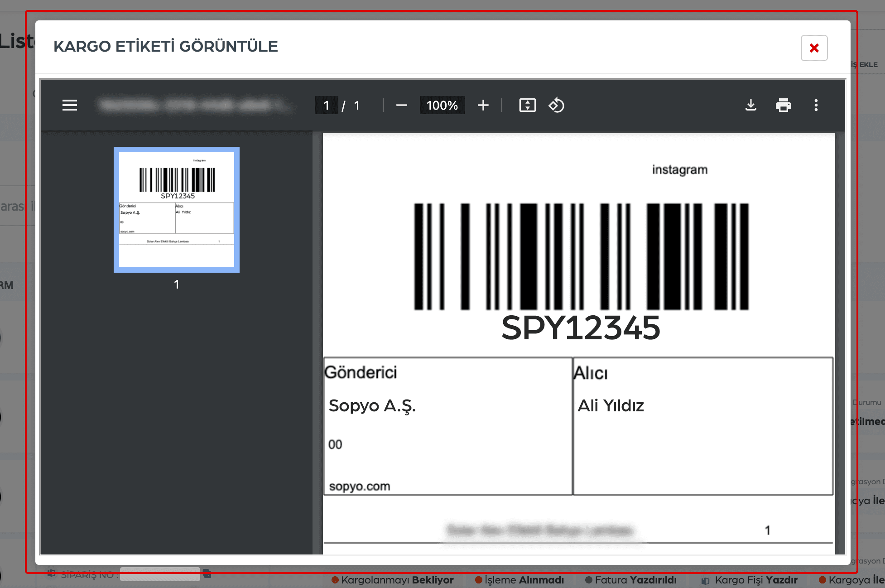Close the Kargo Etiketi Görüntüle dialog
The image size is (885, 588).
pyautogui.click(x=814, y=48)
